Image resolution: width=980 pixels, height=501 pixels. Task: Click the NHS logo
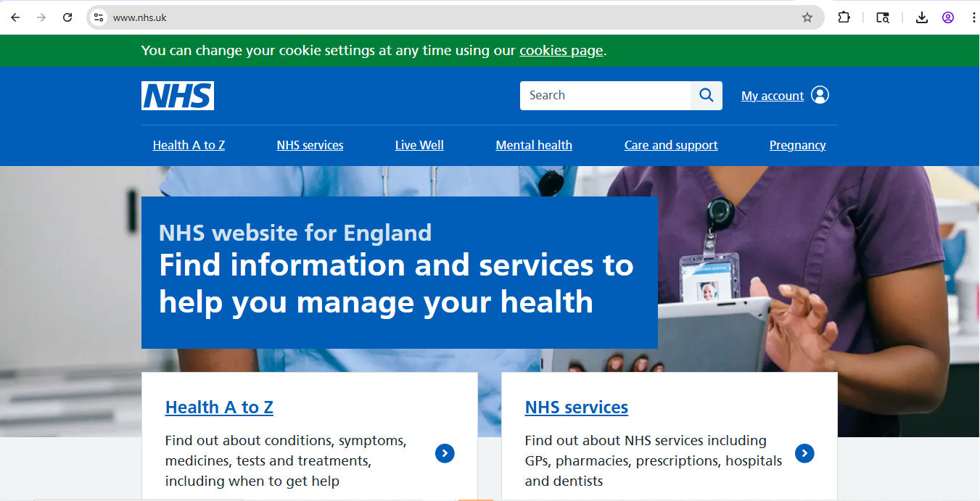coord(178,95)
